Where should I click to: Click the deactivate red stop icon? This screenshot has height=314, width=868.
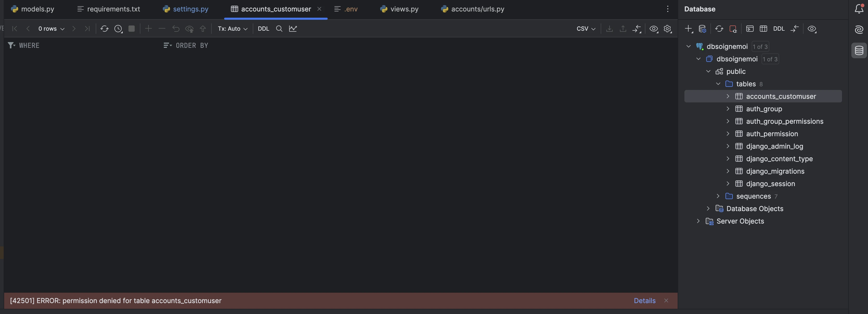tap(733, 29)
